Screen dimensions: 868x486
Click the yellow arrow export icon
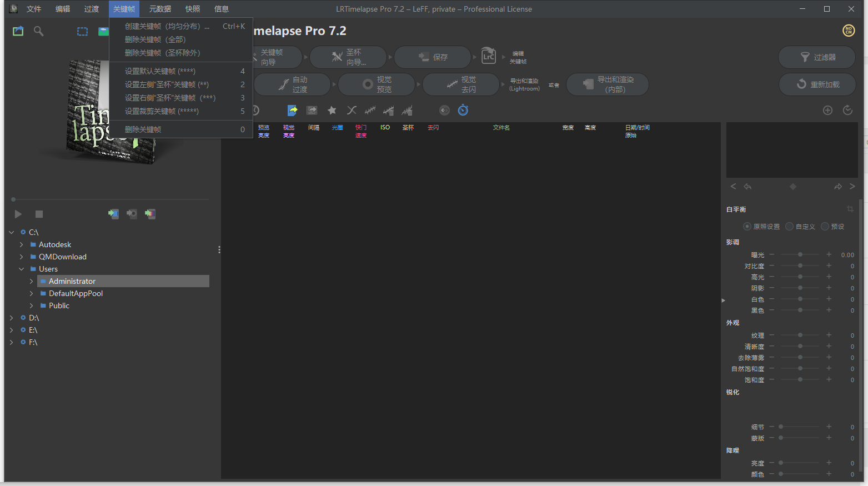click(x=293, y=111)
